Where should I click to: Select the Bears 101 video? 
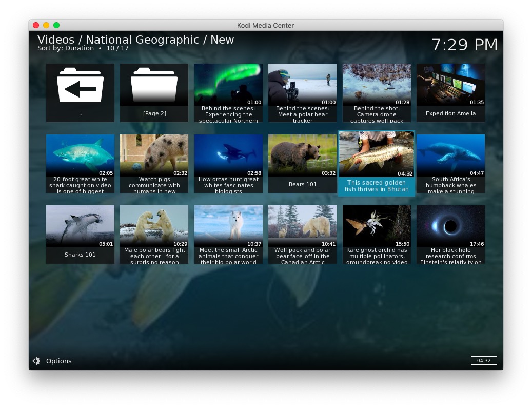point(302,156)
